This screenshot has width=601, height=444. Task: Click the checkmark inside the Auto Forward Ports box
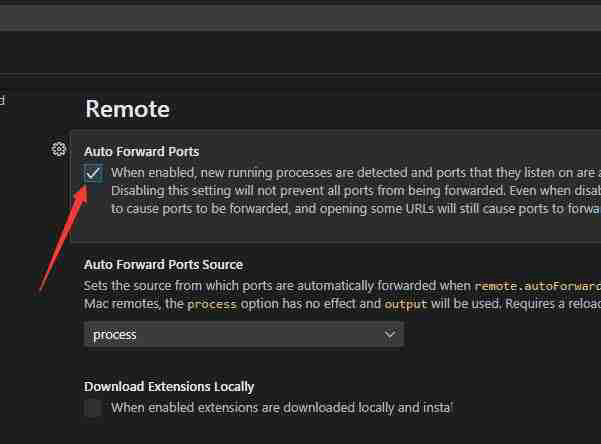point(93,173)
